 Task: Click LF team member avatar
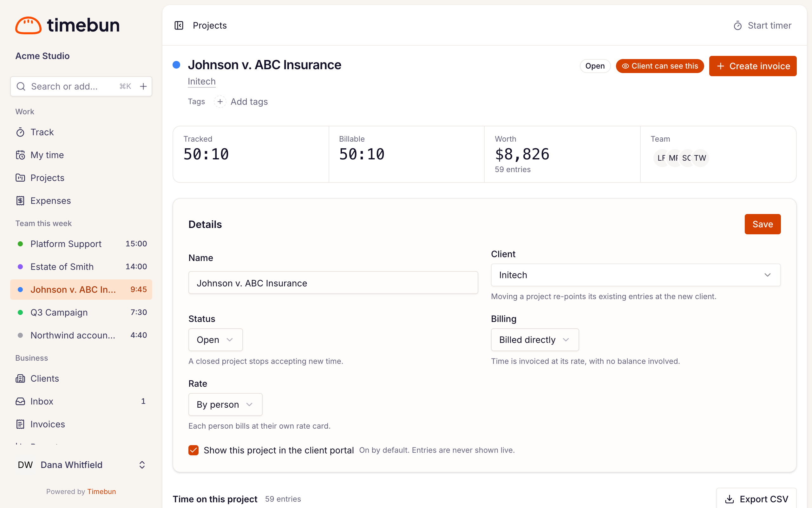(x=661, y=158)
